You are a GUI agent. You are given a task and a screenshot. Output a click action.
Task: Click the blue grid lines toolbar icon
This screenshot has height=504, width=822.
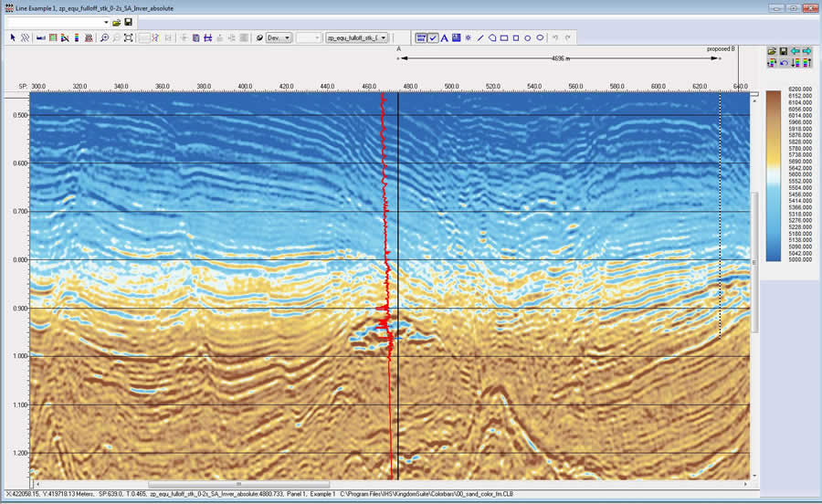208,37
